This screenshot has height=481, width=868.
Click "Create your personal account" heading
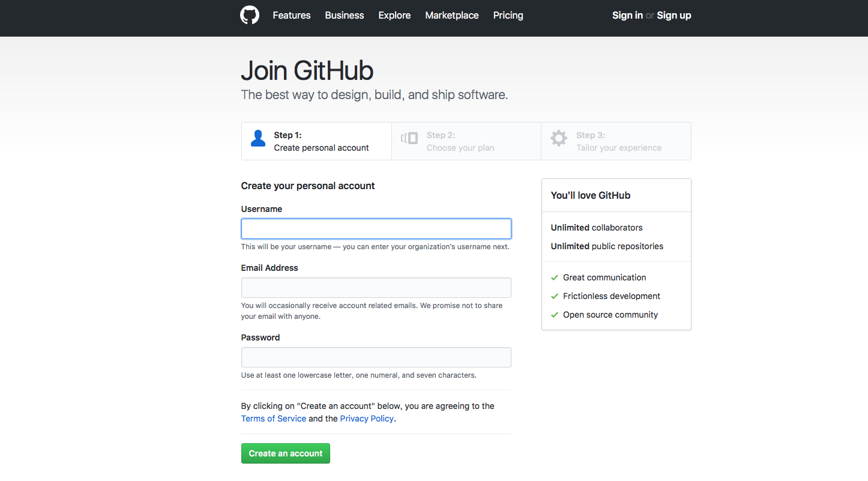(308, 186)
